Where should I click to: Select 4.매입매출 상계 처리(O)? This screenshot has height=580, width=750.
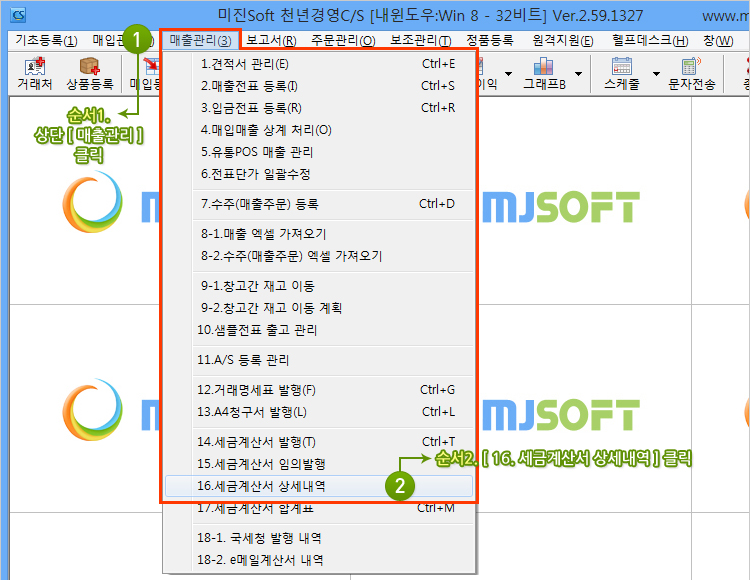(319, 130)
